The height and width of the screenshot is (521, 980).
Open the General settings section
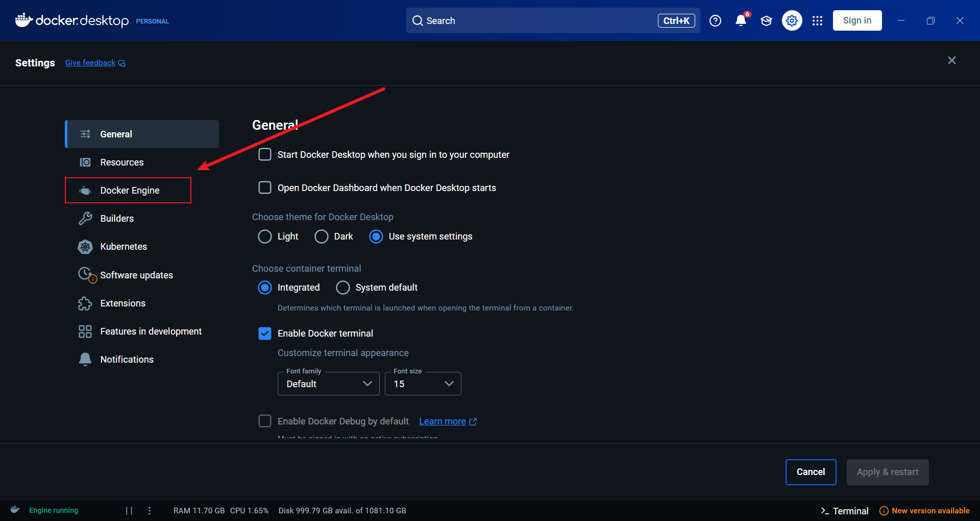(142, 134)
